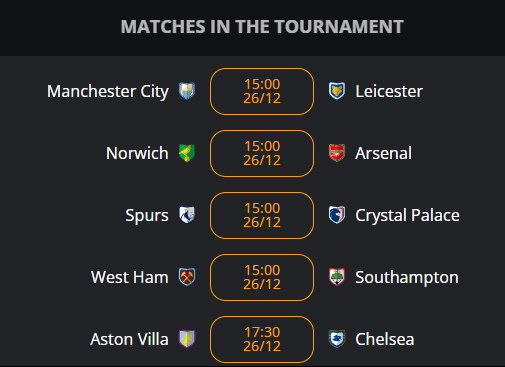Open the Manchester City vs Leicester time box
The width and height of the screenshot is (505, 367).
262,91
